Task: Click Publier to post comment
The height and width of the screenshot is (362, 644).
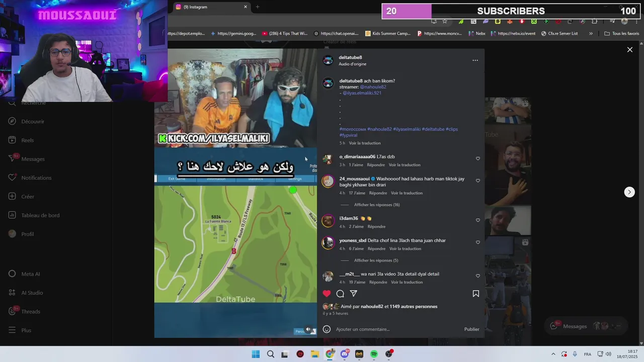Action: [471, 329]
